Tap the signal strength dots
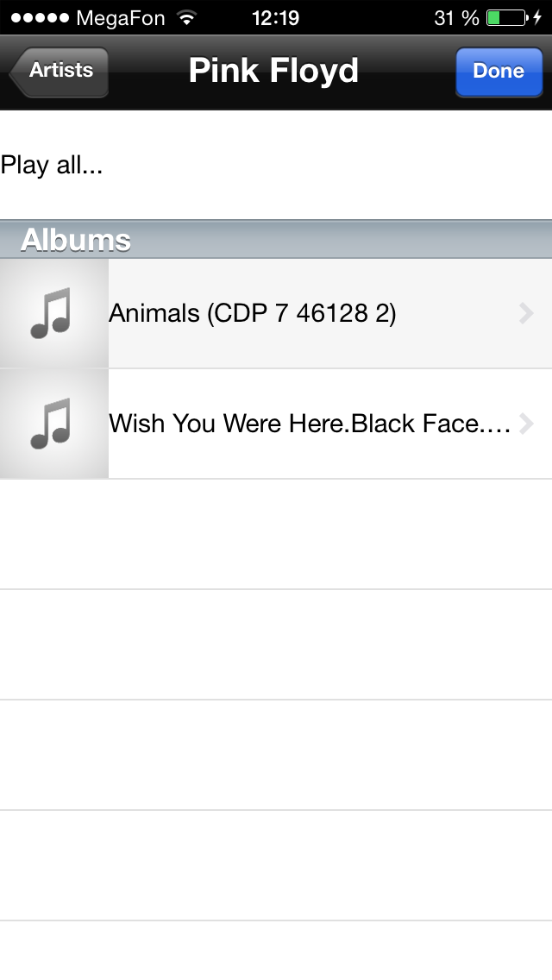The image size is (552, 980). point(39,18)
